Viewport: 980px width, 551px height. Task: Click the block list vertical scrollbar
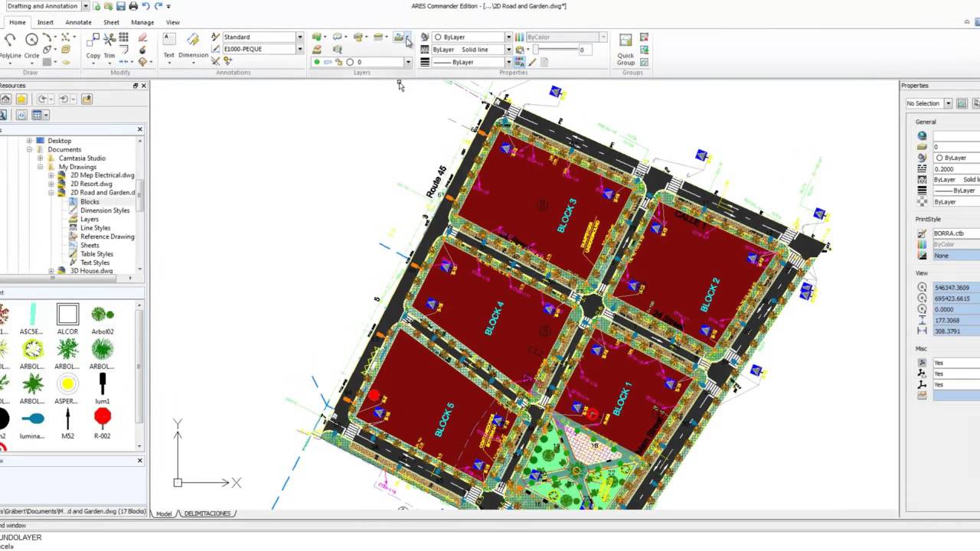[139, 367]
